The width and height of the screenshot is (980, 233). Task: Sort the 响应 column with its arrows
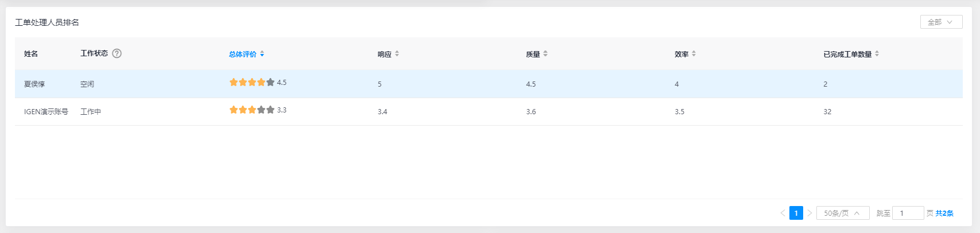tap(397, 54)
